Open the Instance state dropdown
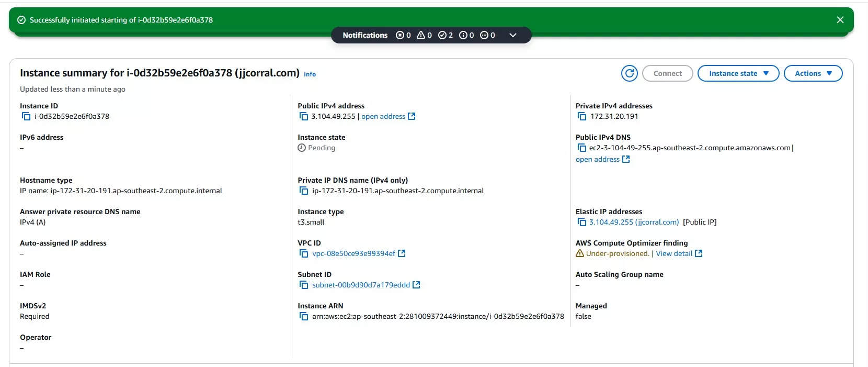This screenshot has width=868, height=367. pos(738,74)
